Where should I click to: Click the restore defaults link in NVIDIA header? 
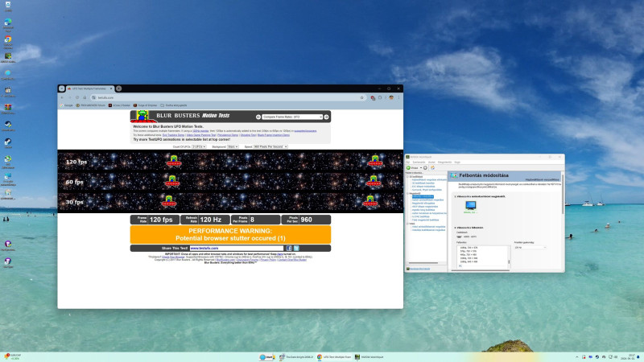click(542, 179)
